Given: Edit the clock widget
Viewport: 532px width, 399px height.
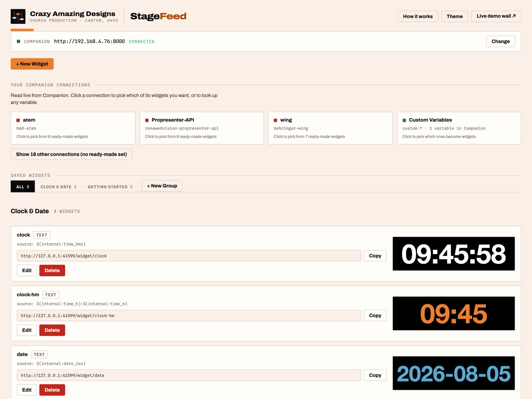Looking at the screenshot, I should [27, 270].
